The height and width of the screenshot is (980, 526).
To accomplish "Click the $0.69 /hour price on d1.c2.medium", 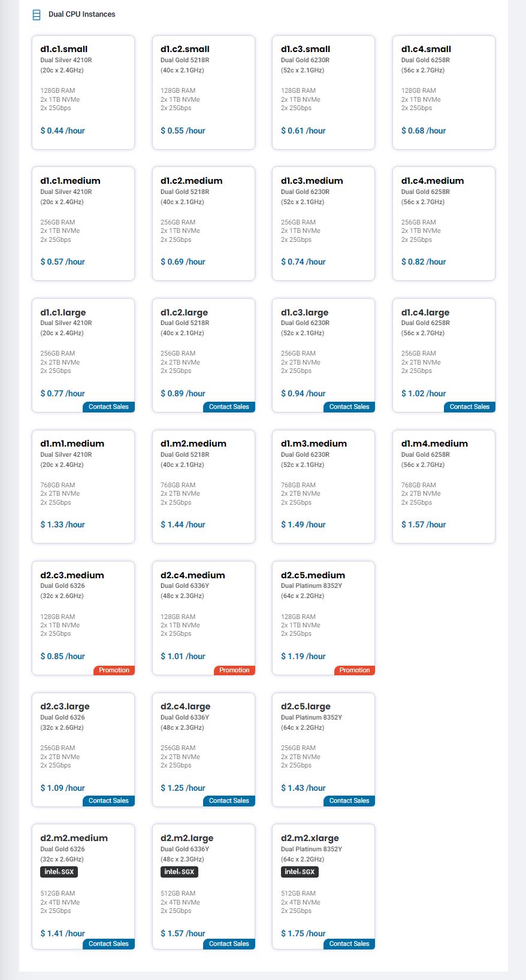I will click(x=183, y=262).
